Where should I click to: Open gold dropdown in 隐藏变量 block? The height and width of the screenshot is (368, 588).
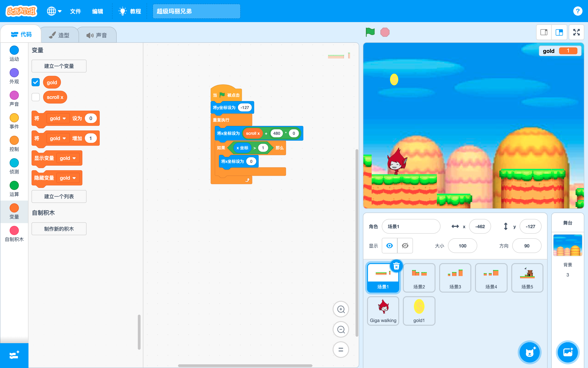[x=68, y=178]
